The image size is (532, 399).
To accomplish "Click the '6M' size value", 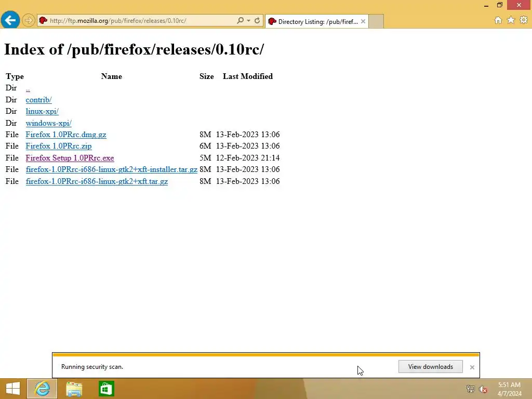I will click(205, 146).
